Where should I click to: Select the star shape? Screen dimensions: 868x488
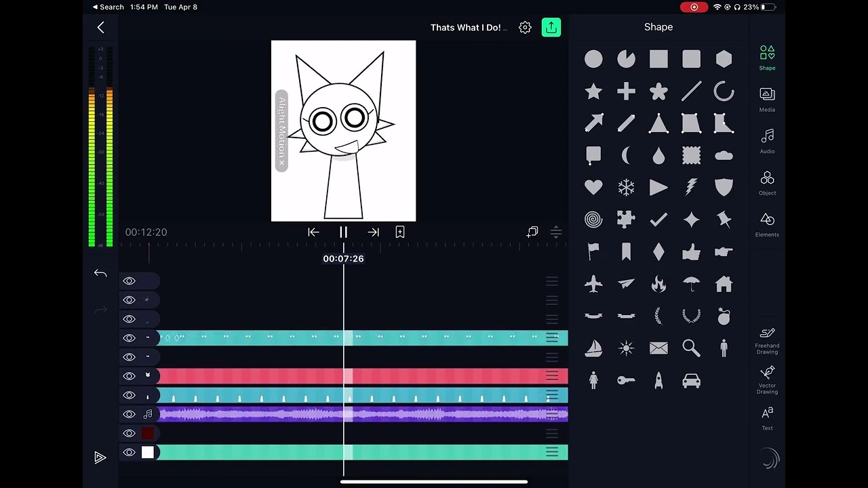[x=593, y=91]
